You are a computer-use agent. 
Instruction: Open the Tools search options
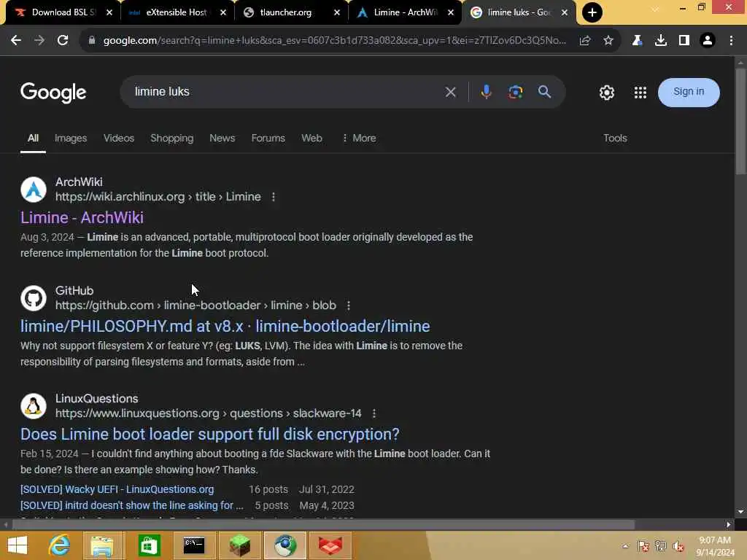point(615,138)
